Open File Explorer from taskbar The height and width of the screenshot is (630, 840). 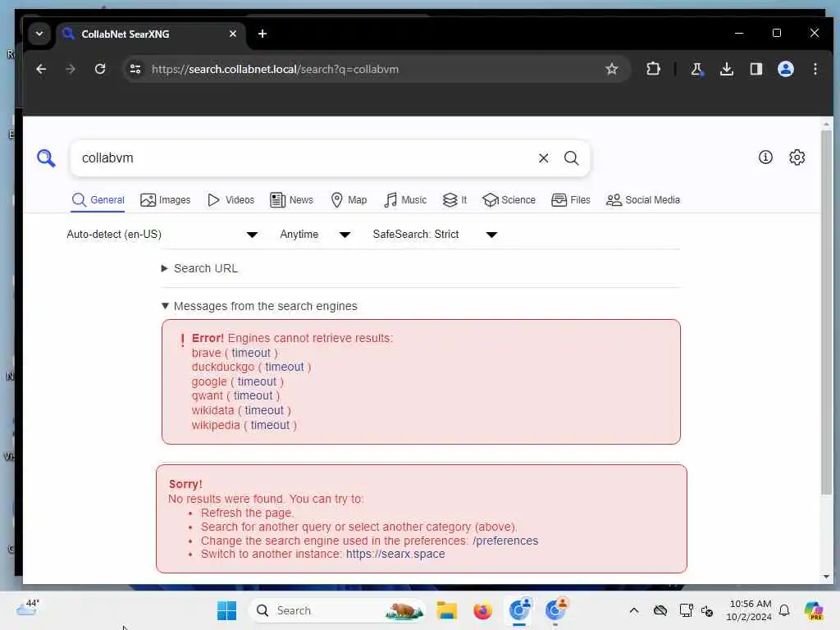446,610
